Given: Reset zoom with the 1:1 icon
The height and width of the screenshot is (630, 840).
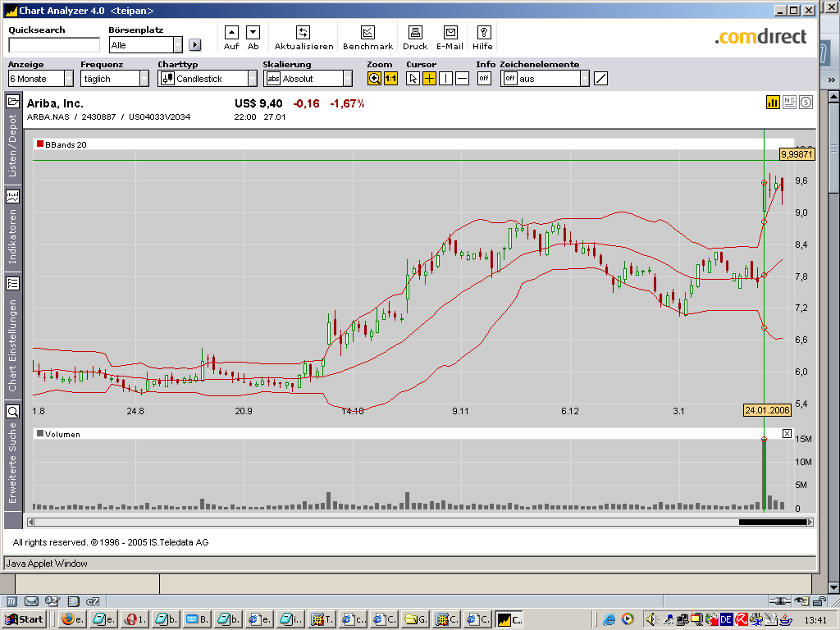Looking at the screenshot, I should 390,79.
